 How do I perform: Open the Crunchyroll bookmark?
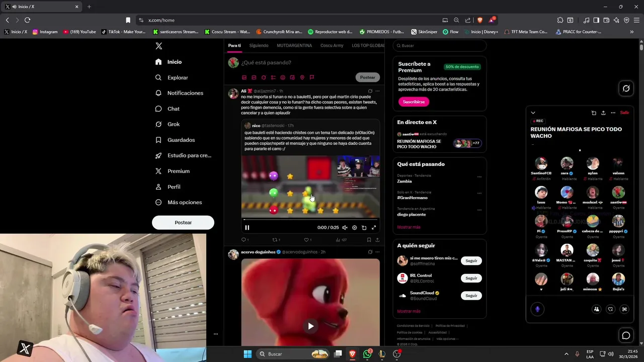tap(279, 32)
